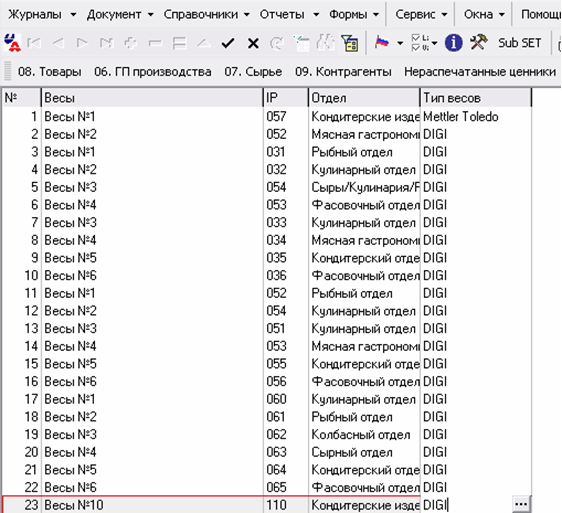The image size is (562, 513).
Task: Open the hammer and wrench tools icon
Action: [x=478, y=43]
